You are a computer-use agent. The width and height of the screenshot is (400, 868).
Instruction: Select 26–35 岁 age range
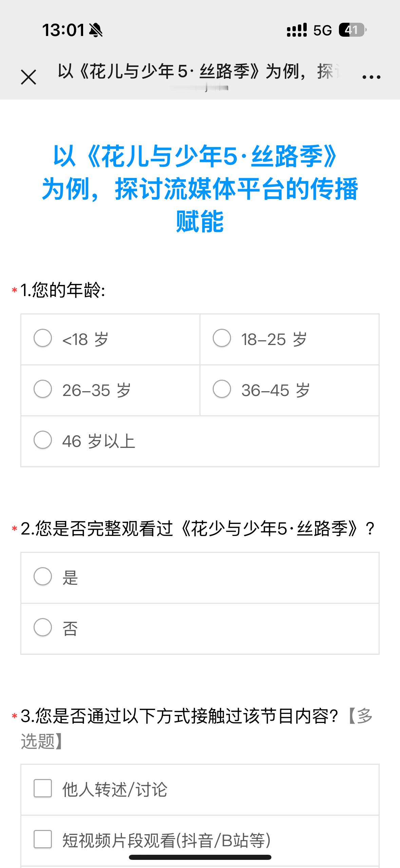coord(43,389)
